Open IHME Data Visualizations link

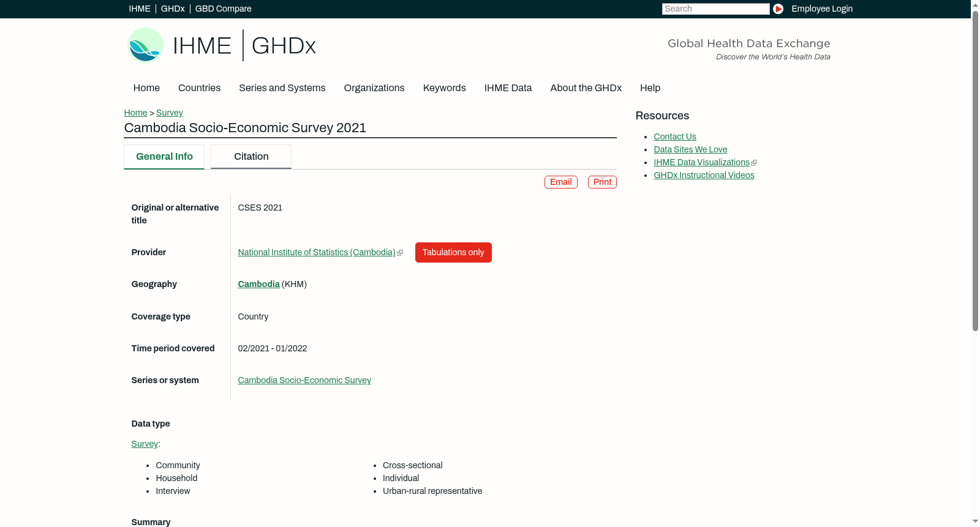point(701,162)
